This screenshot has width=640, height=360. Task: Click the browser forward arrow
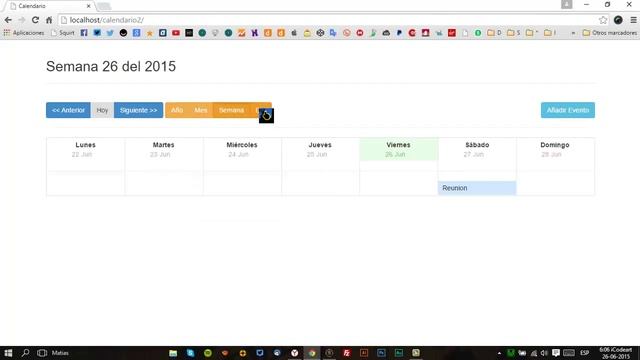point(22,20)
